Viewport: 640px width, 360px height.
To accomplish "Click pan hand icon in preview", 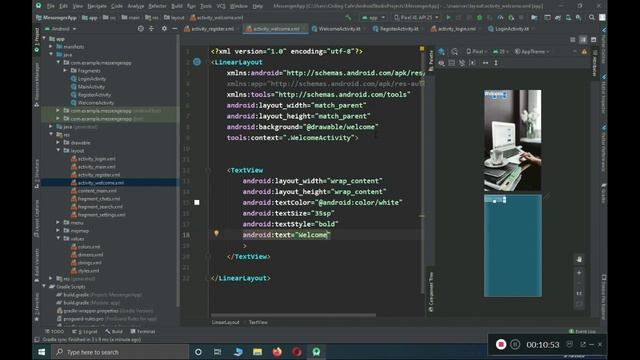I will tap(579, 259).
